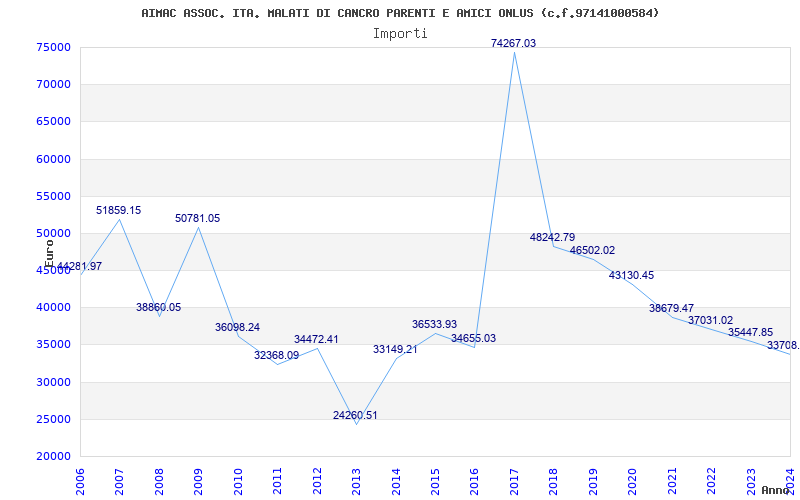
Task: Click the data label 51859.15
Action: [x=118, y=210]
